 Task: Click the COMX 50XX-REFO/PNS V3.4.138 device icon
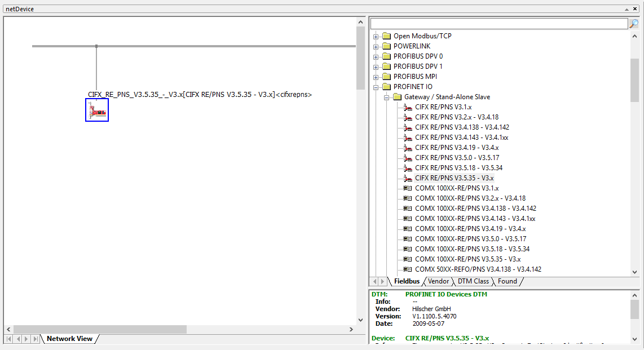(x=408, y=269)
